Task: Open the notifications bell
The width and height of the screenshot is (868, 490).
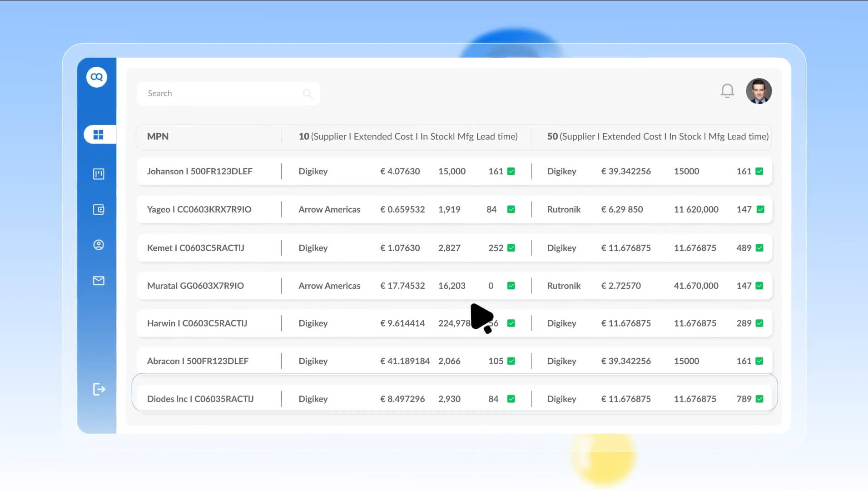Action: tap(727, 91)
